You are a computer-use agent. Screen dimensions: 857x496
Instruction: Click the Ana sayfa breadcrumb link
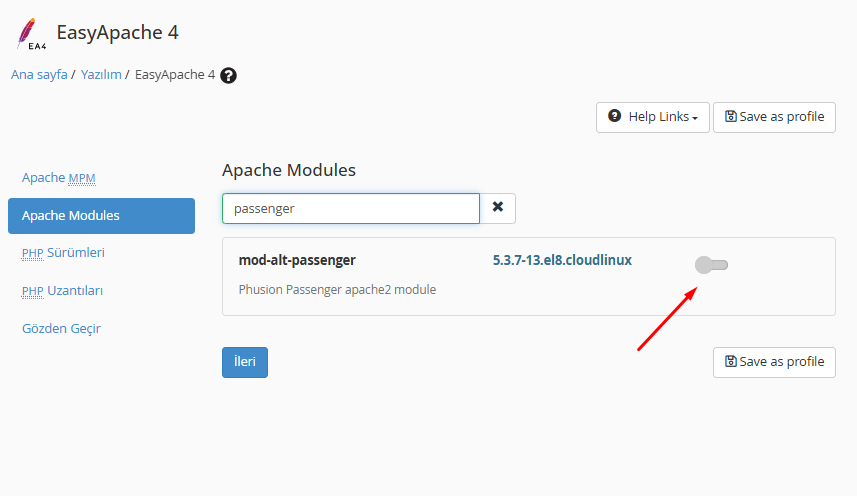pos(39,74)
